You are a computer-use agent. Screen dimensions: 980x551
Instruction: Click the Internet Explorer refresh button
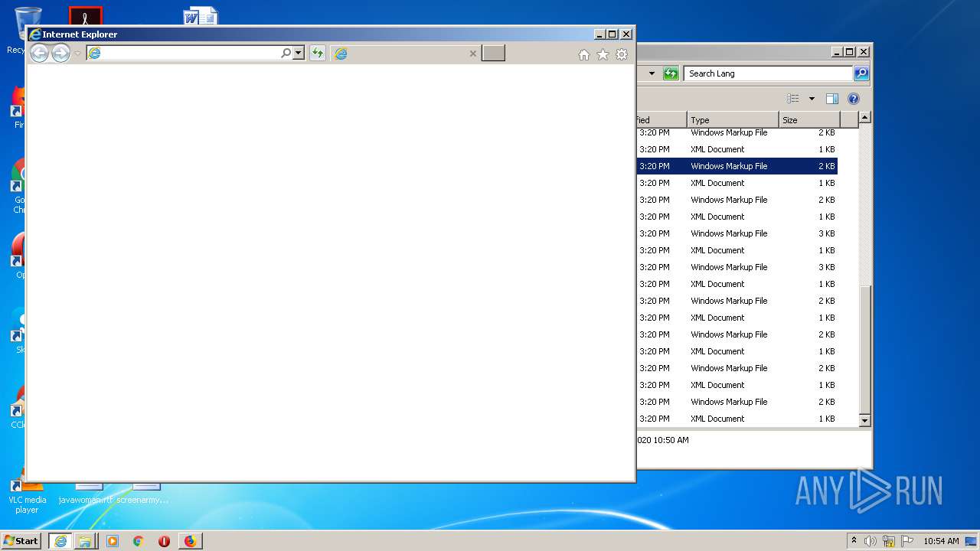(x=317, y=53)
